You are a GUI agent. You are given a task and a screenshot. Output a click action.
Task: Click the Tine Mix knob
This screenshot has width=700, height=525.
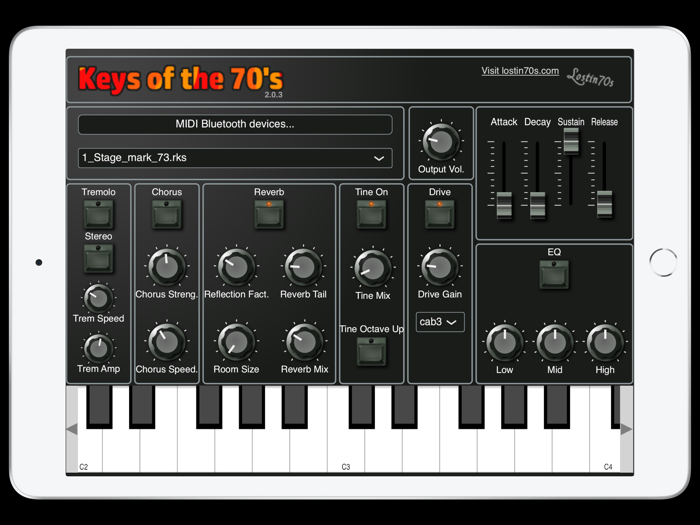373,268
